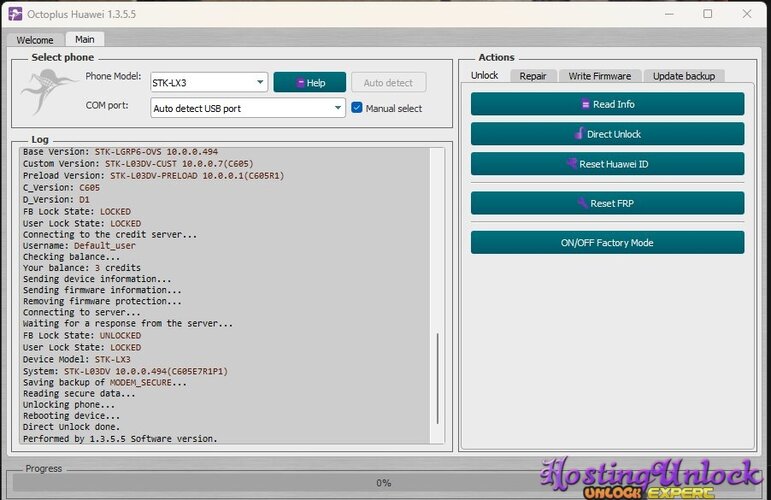This screenshot has width=771, height=500.
Task: Click log line 'Your balance: 3 credits'
Action: point(82,268)
